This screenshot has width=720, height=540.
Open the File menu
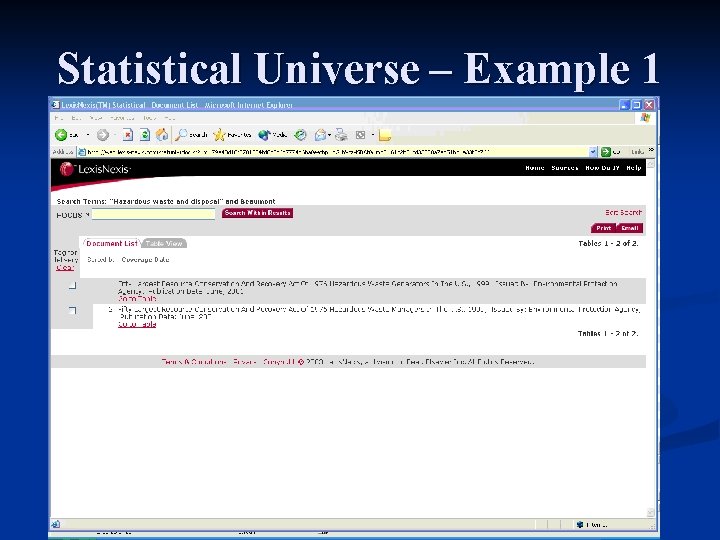click(58, 118)
